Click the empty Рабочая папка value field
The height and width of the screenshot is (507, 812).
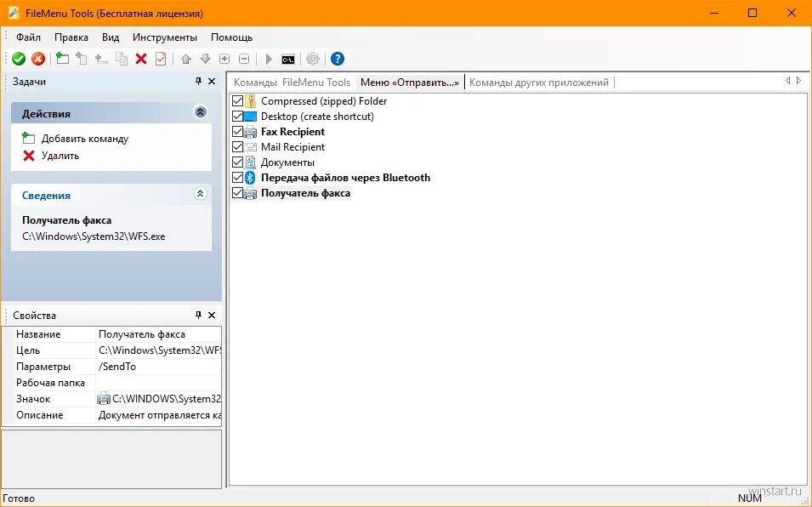point(158,383)
